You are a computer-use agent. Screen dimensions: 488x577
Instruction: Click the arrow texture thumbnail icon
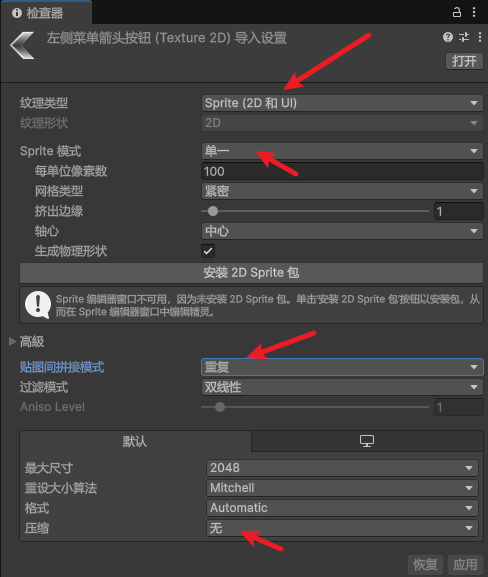(22, 45)
